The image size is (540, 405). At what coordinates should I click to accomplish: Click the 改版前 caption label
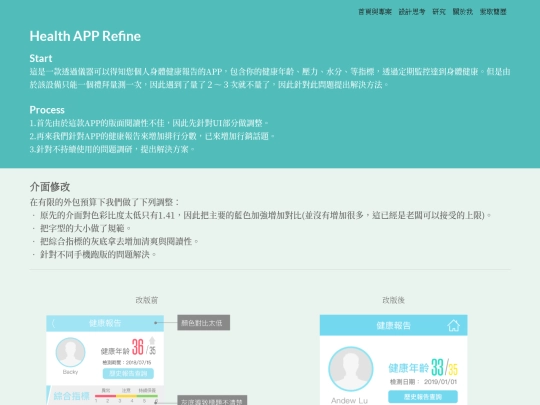coord(147,300)
